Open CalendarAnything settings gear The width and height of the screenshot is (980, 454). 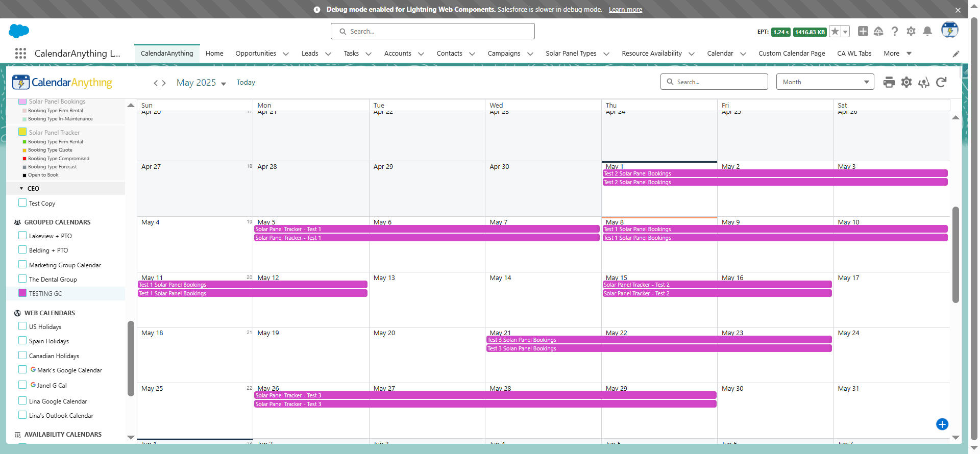click(906, 82)
